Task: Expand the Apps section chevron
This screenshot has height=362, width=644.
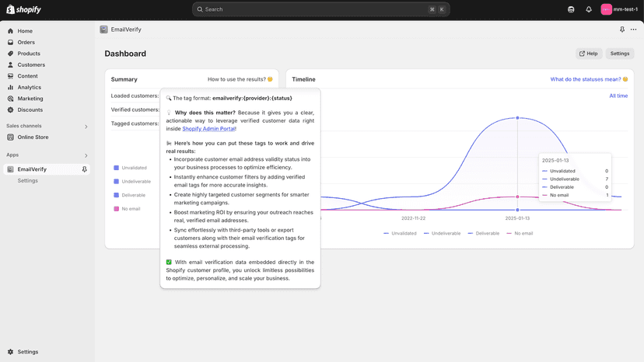Action: point(86,155)
